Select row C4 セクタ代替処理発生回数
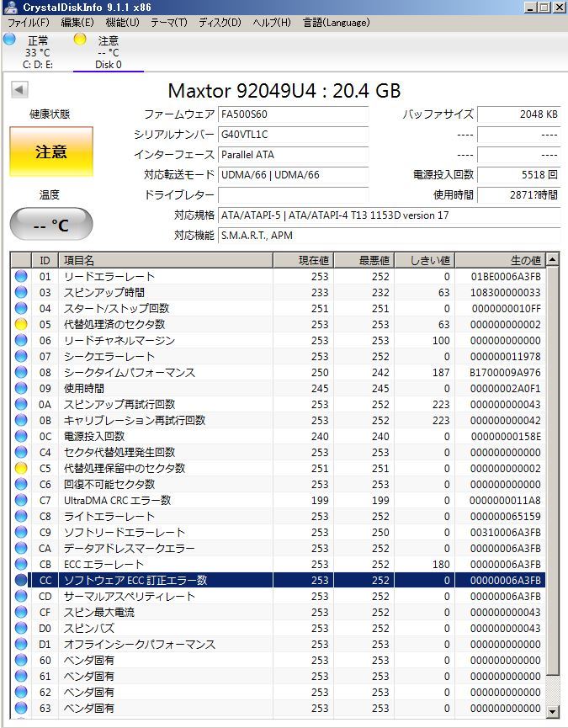Viewport: 568px width, 728px height. click(278, 452)
